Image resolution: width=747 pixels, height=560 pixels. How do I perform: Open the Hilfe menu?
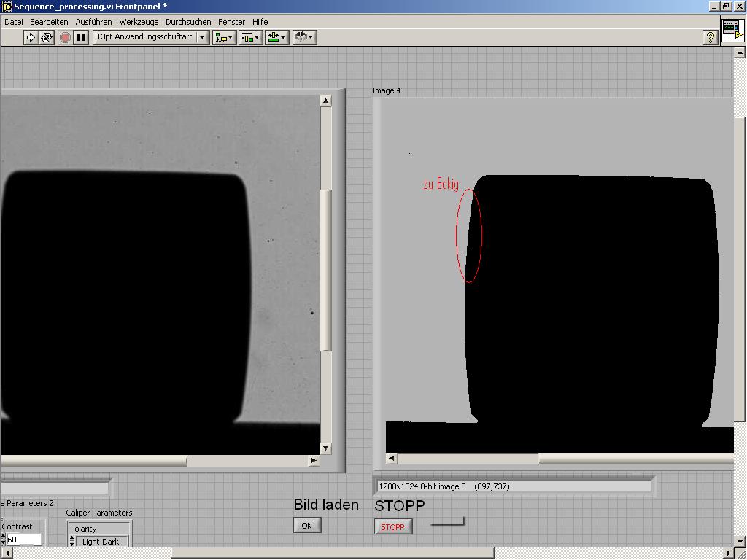tap(260, 22)
